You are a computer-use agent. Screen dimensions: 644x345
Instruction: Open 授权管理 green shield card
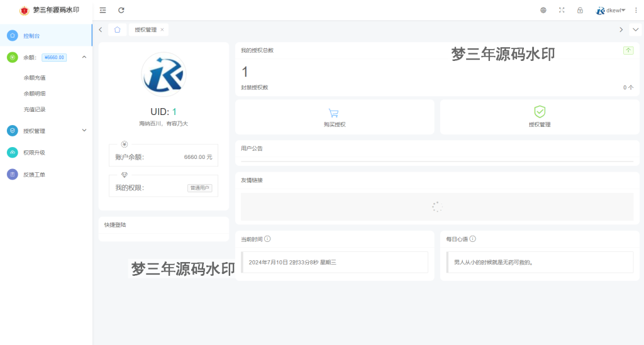[x=539, y=117]
